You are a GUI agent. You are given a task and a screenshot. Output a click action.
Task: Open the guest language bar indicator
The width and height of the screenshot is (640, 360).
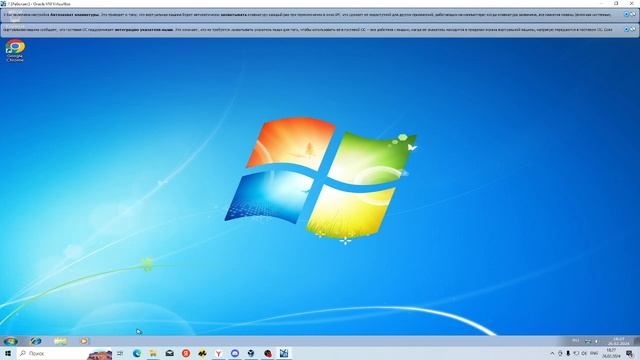[576, 340]
